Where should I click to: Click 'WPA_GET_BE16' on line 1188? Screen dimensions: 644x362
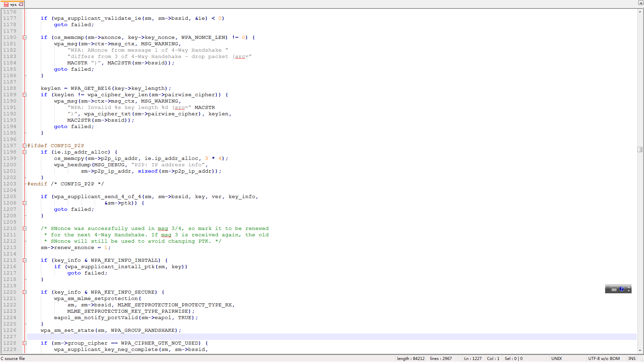91,88
